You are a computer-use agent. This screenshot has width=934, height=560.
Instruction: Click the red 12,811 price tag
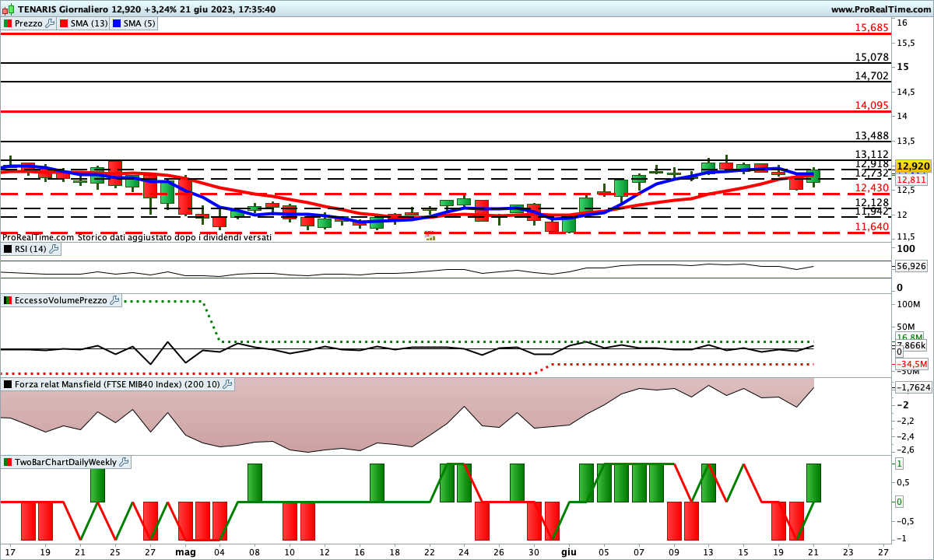(x=911, y=179)
